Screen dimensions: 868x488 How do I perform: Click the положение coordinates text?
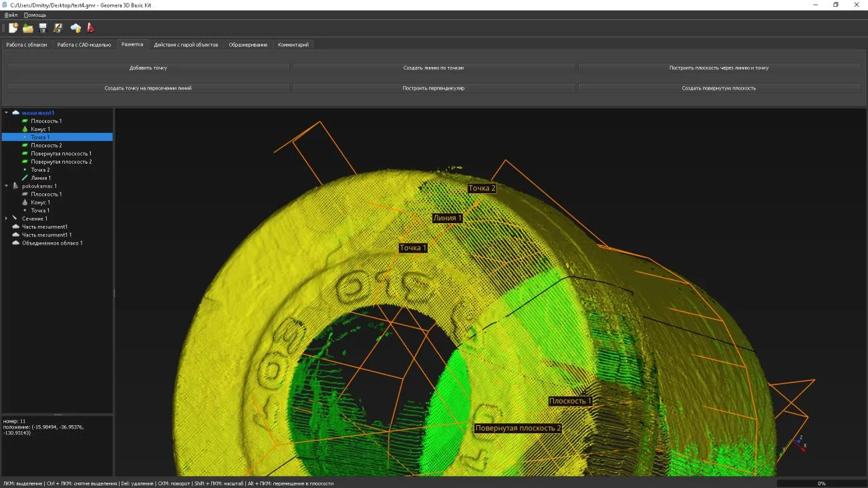point(43,430)
